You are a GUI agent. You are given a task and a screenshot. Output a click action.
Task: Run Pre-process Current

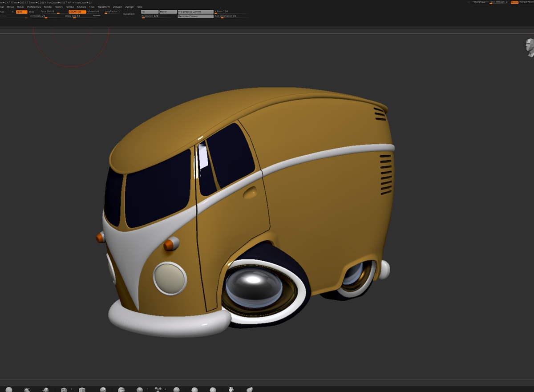[x=195, y=12]
